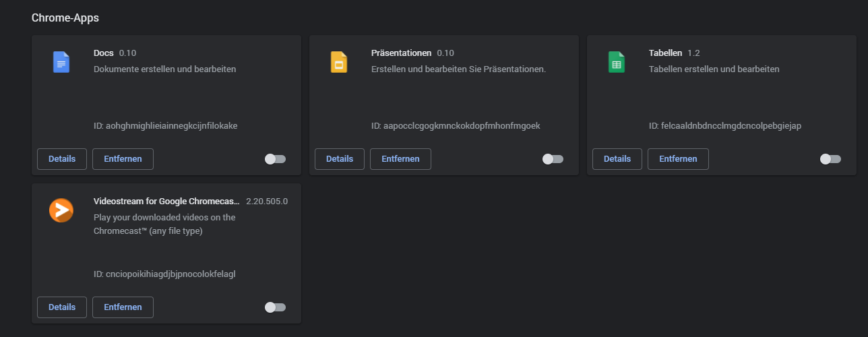Image resolution: width=868 pixels, height=337 pixels.
Task: Click the ID aapocclcgogkmnckokdopfmhonfmgoek text
Action: tap(456, 125)
